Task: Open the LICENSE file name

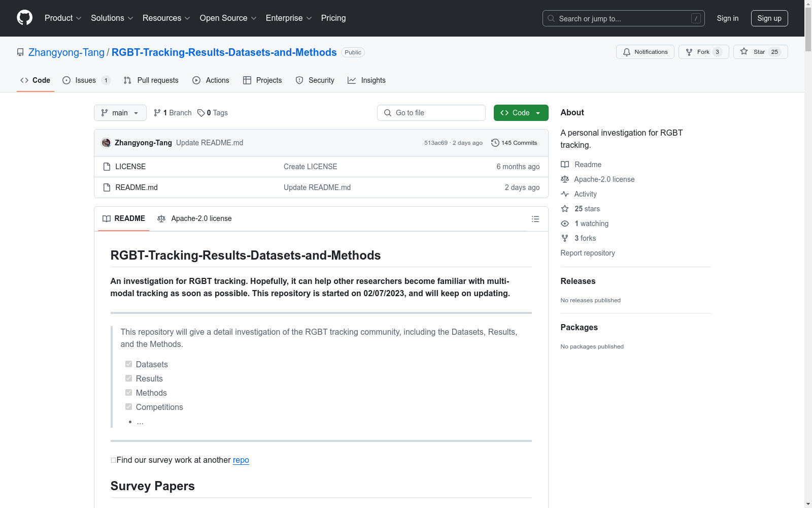Action: [130, 167]
